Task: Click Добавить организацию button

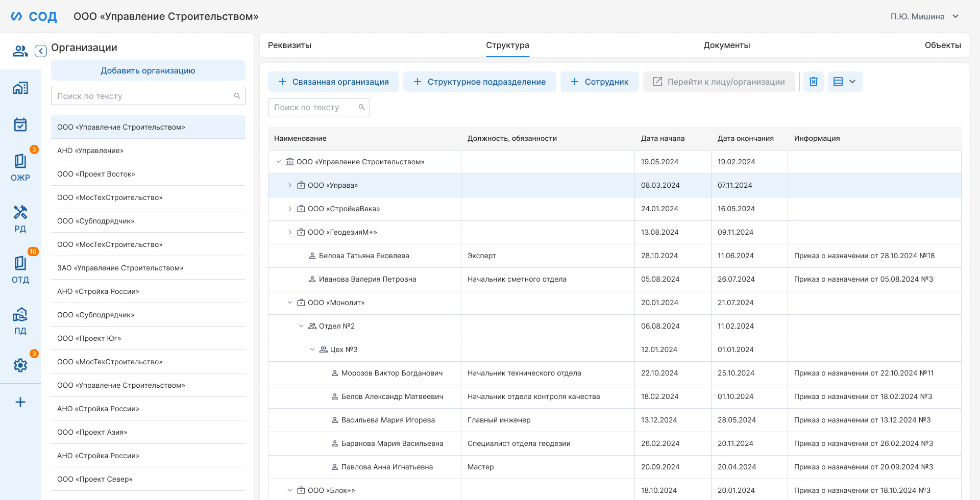Action: click(x=148, y=70)
